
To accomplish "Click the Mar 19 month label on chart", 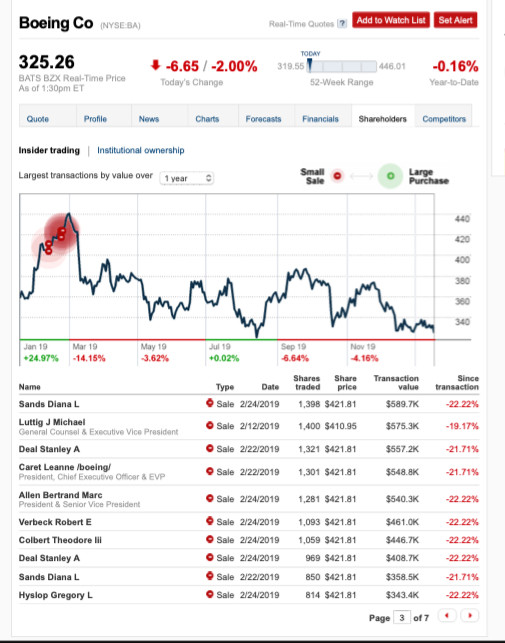I will [x=85, y=347].
